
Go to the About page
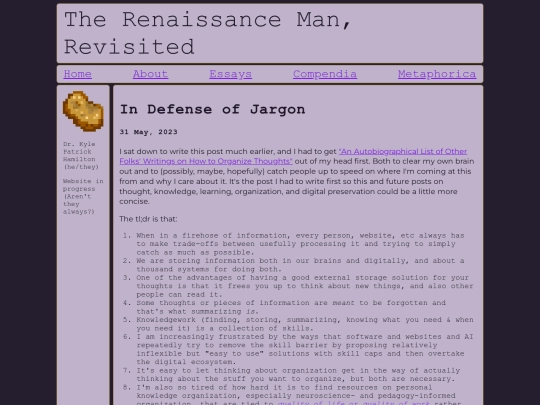[150, 74]
